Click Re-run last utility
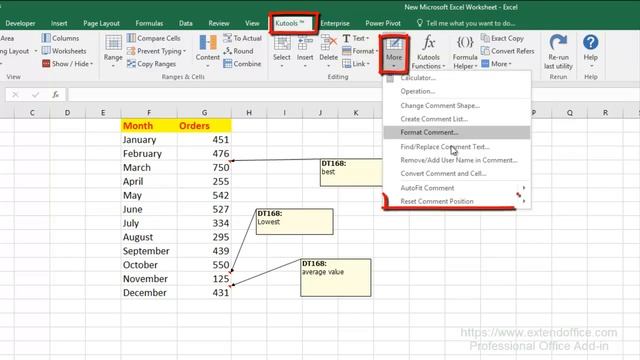The height and width of the screenshot is (360, 640). click(x=558, y=51)
